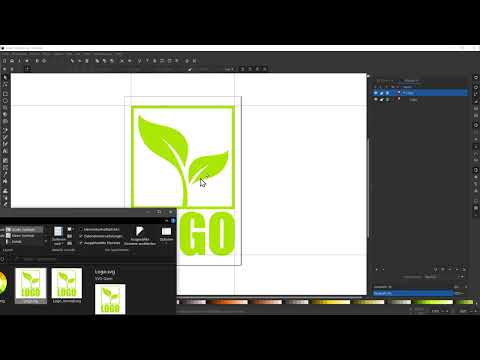Click the Import icon in the commands bar
This screenshot has width=480, height=360.
37,61
